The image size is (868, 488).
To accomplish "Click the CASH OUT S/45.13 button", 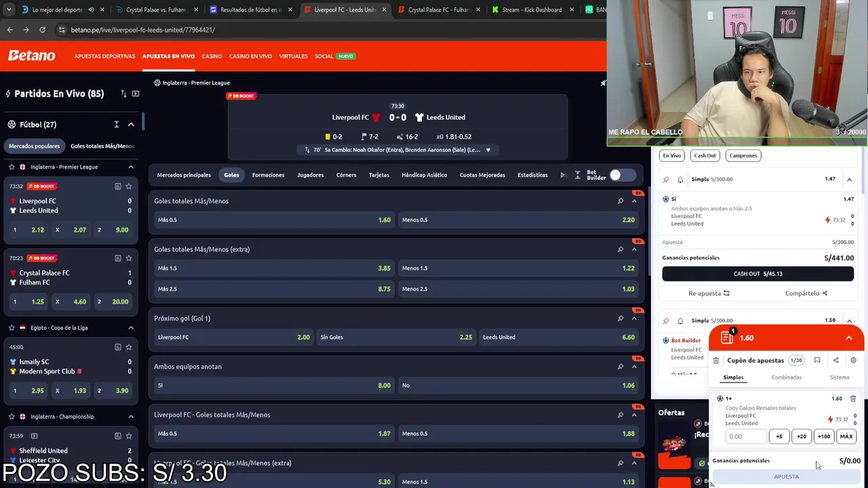I will click(x=757, y=274).
